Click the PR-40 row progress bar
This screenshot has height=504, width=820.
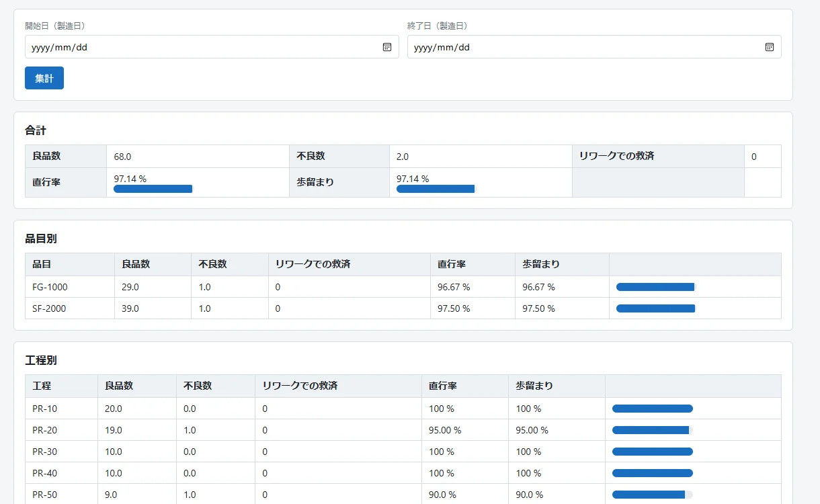coord(653,473)
